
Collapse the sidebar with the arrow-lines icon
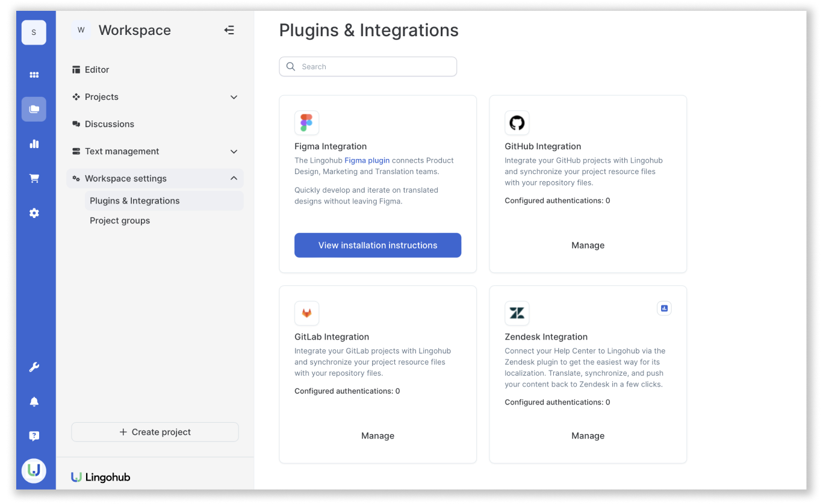point(229,30)
